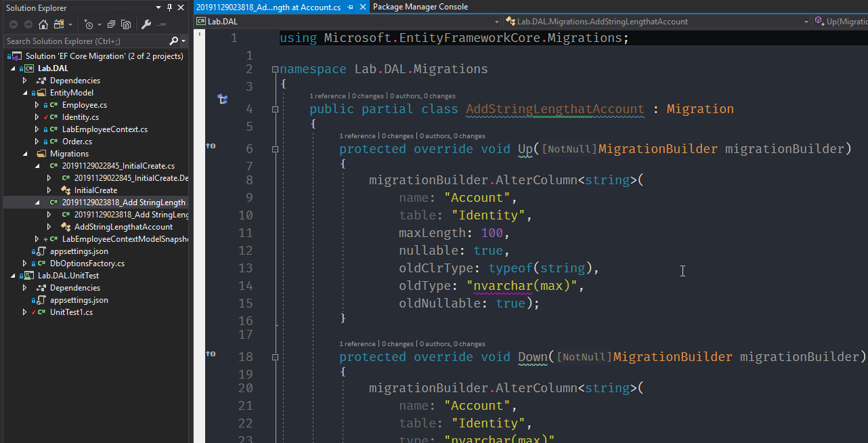Click the Pending Changes Filter clock icon
This screenshot has width=868, height=443.
88,24
